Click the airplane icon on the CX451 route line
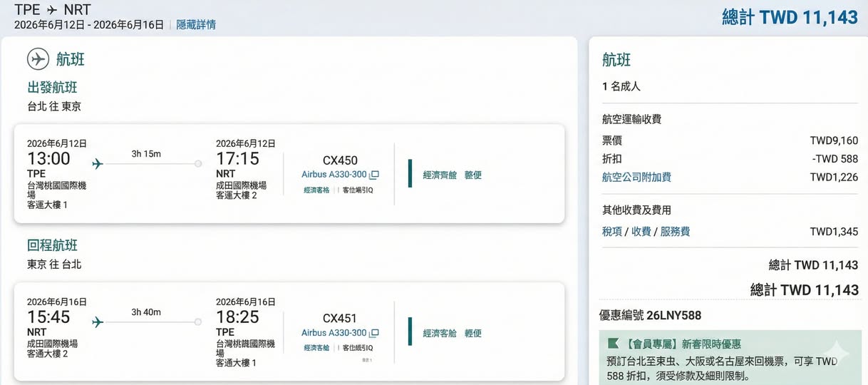 click(98, 322)
